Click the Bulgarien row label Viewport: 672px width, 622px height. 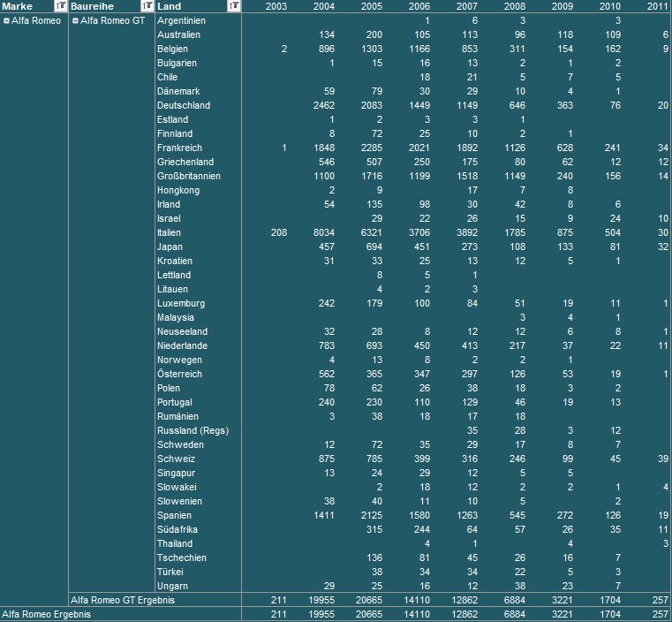point(177,63)
